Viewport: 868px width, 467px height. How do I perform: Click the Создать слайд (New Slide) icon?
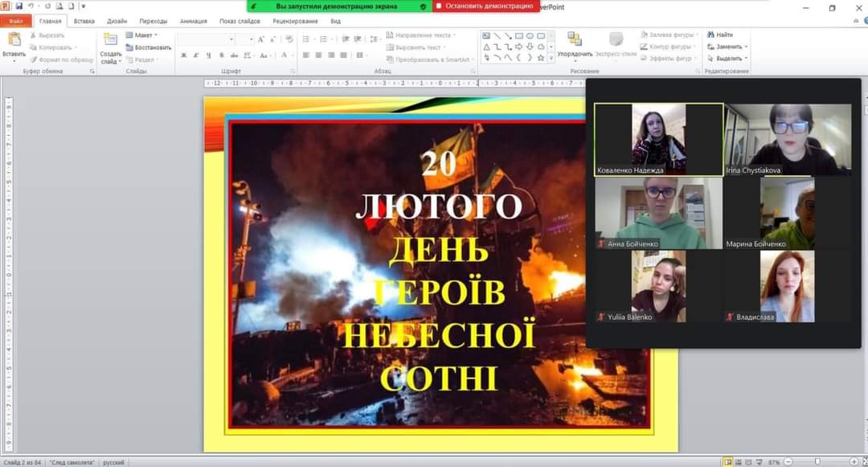click(x=110, y=40)
